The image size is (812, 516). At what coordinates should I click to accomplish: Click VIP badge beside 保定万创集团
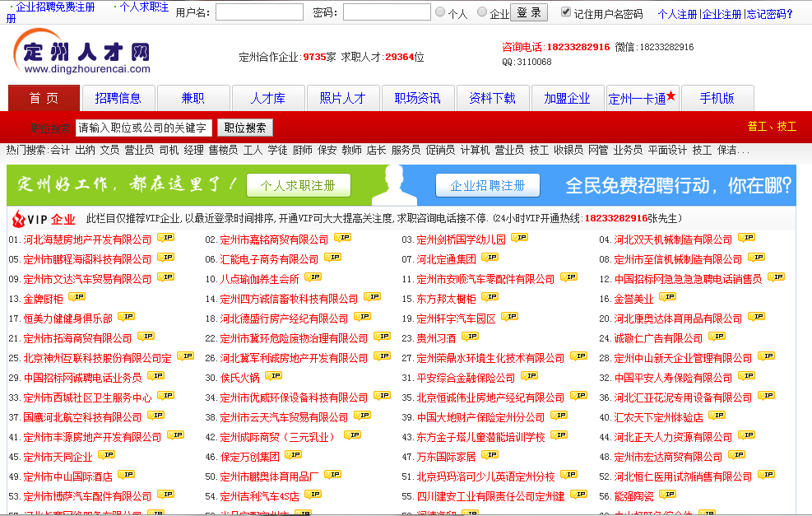coord(294,455)
